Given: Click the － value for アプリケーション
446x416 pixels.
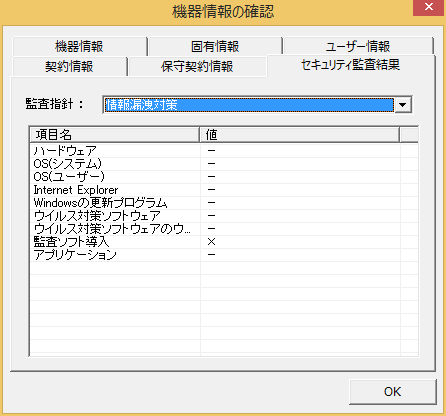Looking at the screenshot, I should click(211, 255).
